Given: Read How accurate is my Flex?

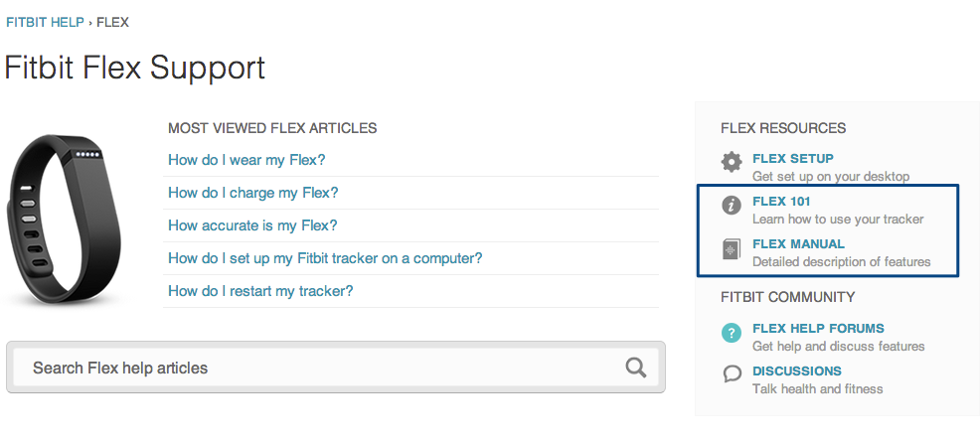Looking at the screenshot, I should point(252,225).
